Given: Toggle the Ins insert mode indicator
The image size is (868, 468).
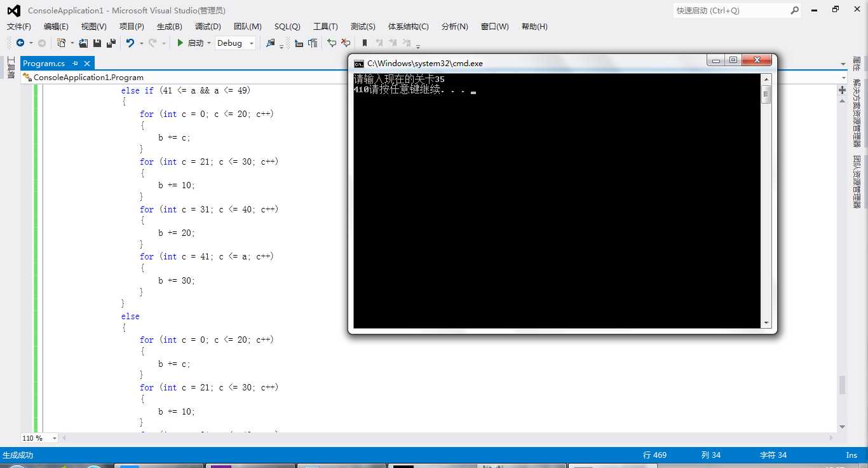Looking at the screenshot, I should pyautogui.click(x=851, y=455).
